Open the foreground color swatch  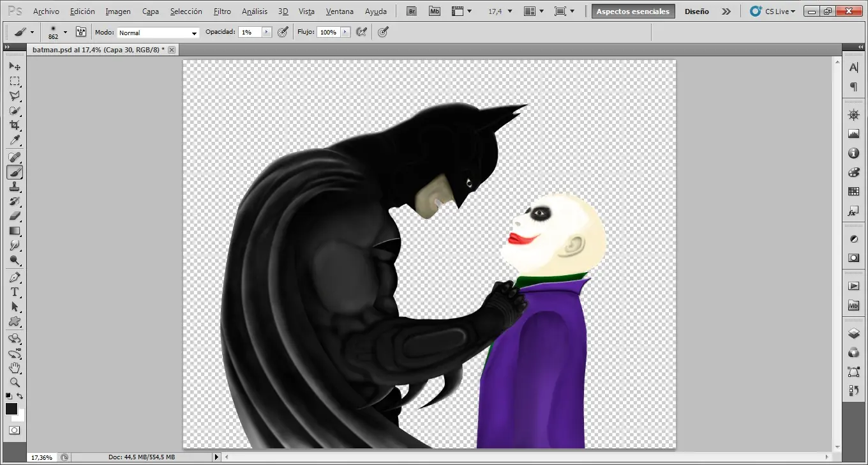pyautogui.click(x=11, y=409)
